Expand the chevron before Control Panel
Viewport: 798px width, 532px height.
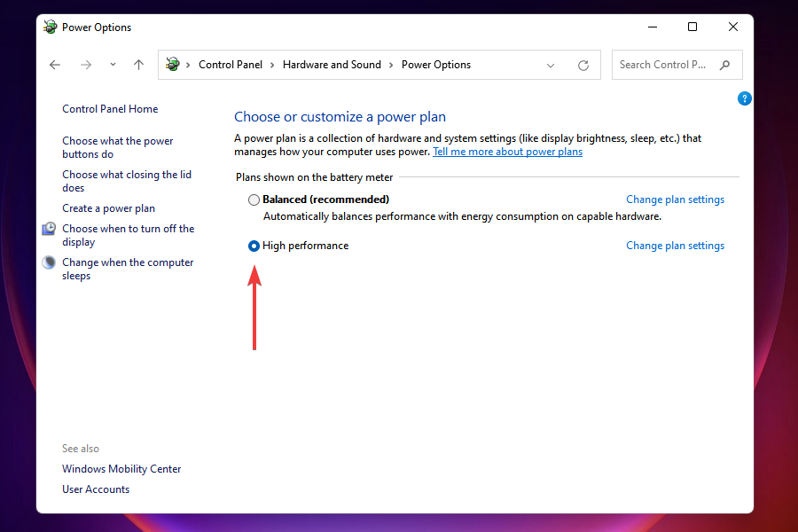click(188, 65)
